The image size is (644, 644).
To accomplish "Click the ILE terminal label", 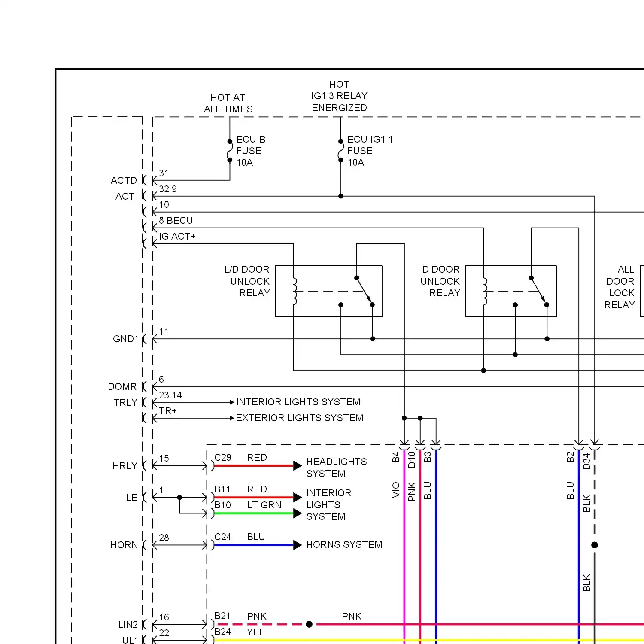I will (x=131, y=498).
